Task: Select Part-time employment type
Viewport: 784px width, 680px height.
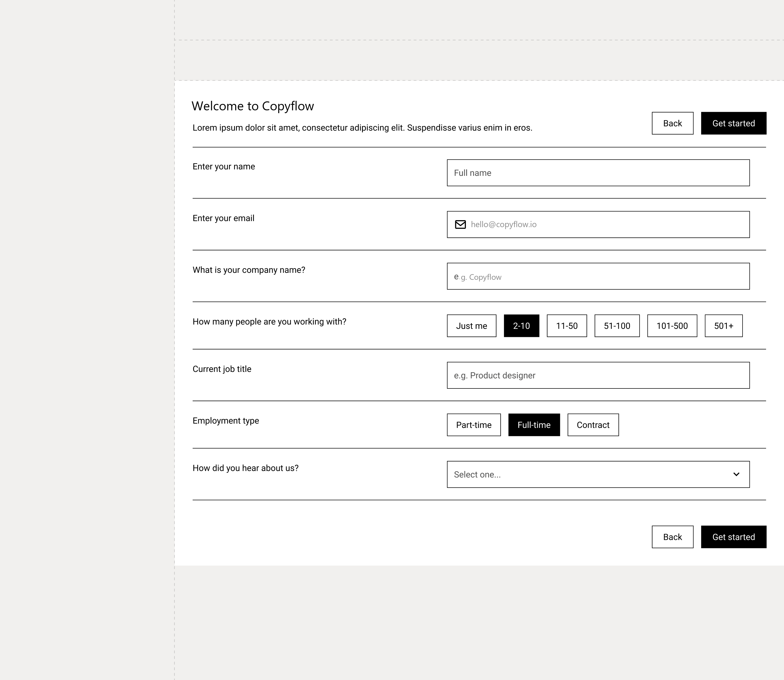Action: pos(474,425)
